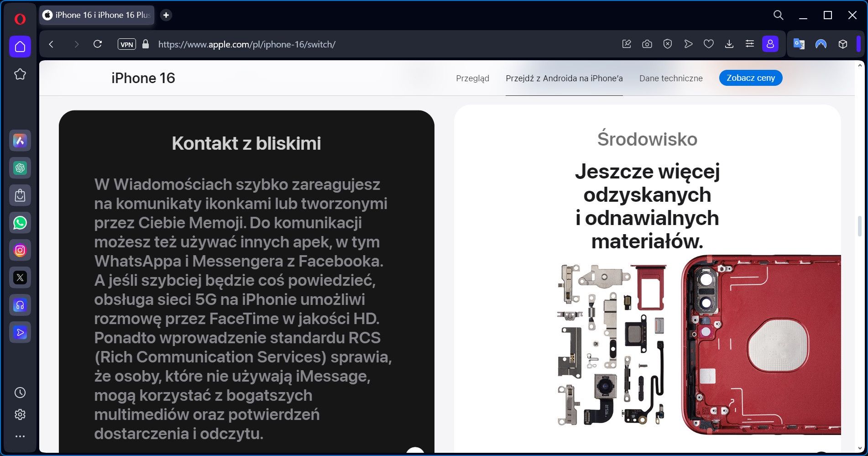Open the Downloads panel

pos(729,44)
